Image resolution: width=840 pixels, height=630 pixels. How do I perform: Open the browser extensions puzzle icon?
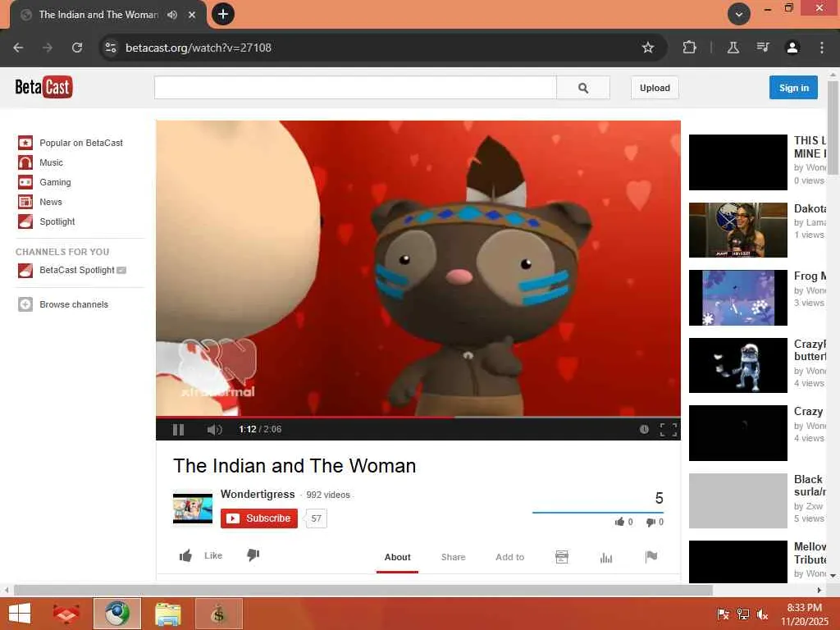point(689,48)
